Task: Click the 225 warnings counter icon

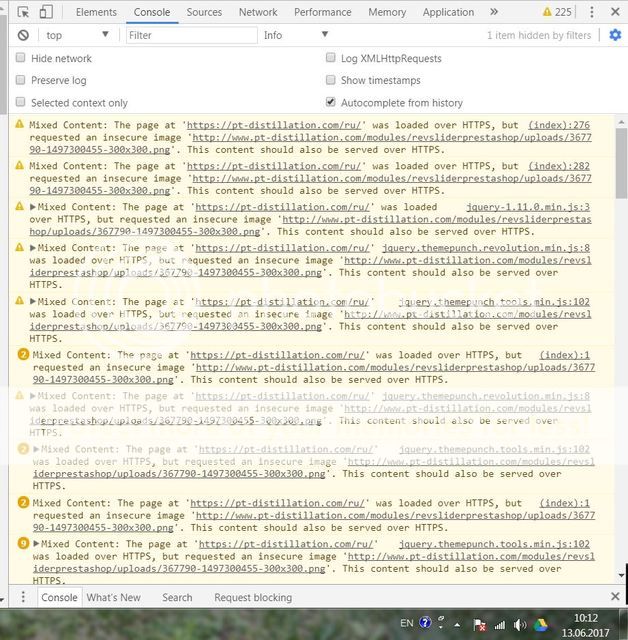Action: coord(557,13)
